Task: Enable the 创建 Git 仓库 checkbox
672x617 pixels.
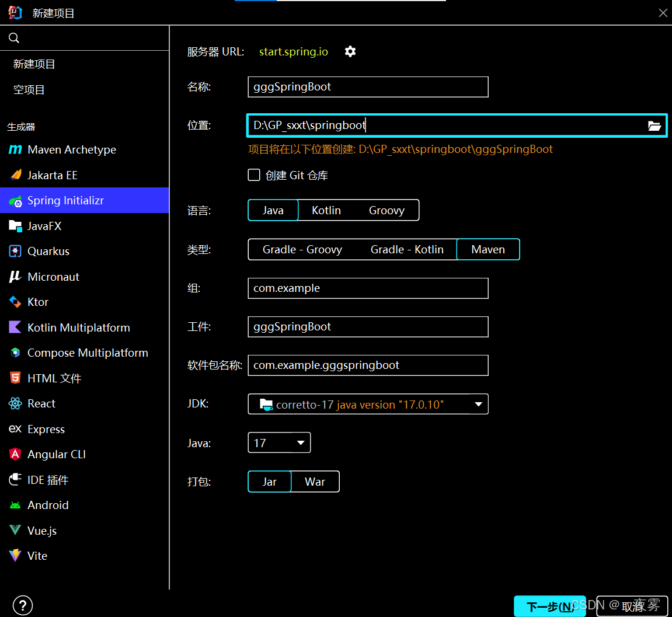Action: 254,175
